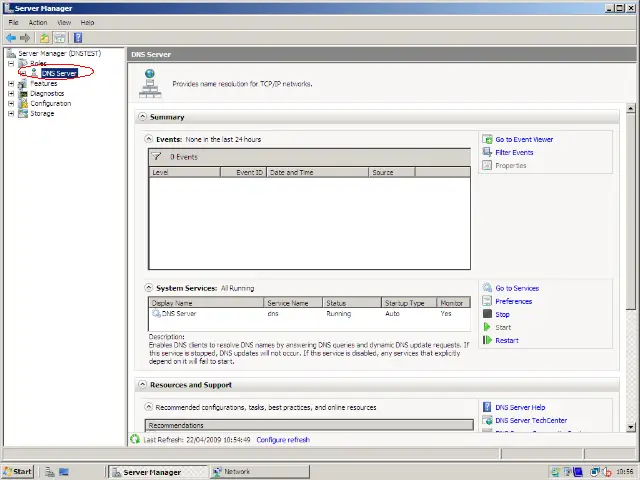640x480 pixels.
Task: Click the Server Manager root node icon
Action: click(x=11, y=53)
